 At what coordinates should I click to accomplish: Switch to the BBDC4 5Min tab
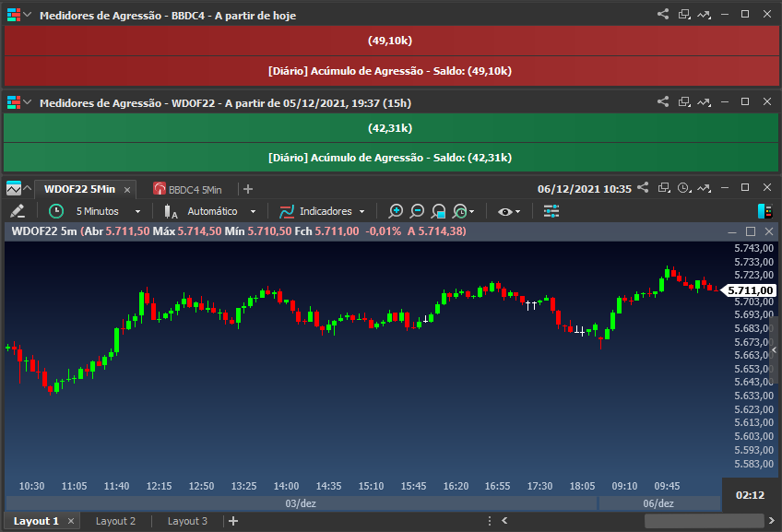point(187,189)
